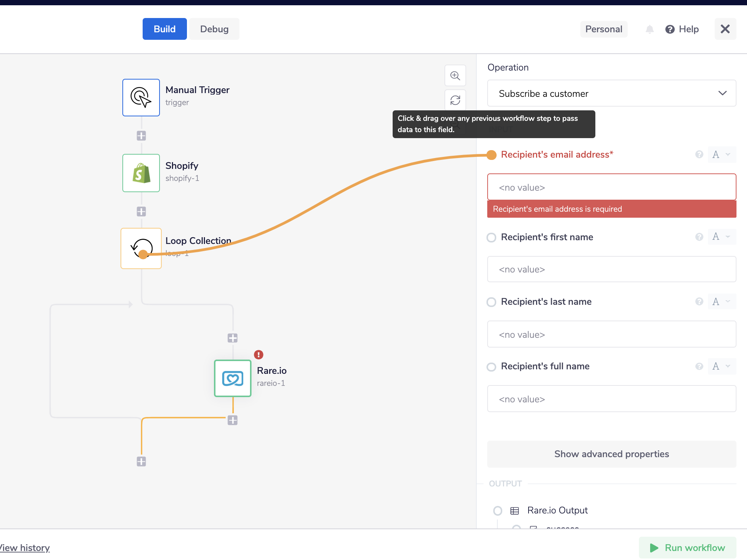Click the zoom in magnifier icon
The image size is (747, 560).
(455, 75)
